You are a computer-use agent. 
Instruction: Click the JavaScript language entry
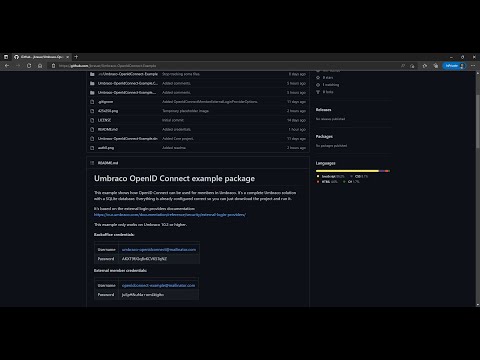(x=331, y=176)
